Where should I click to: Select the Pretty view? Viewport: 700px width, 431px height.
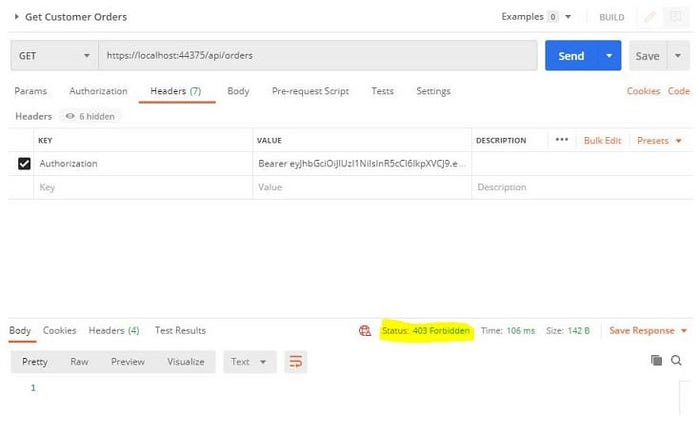coord(35,362)
